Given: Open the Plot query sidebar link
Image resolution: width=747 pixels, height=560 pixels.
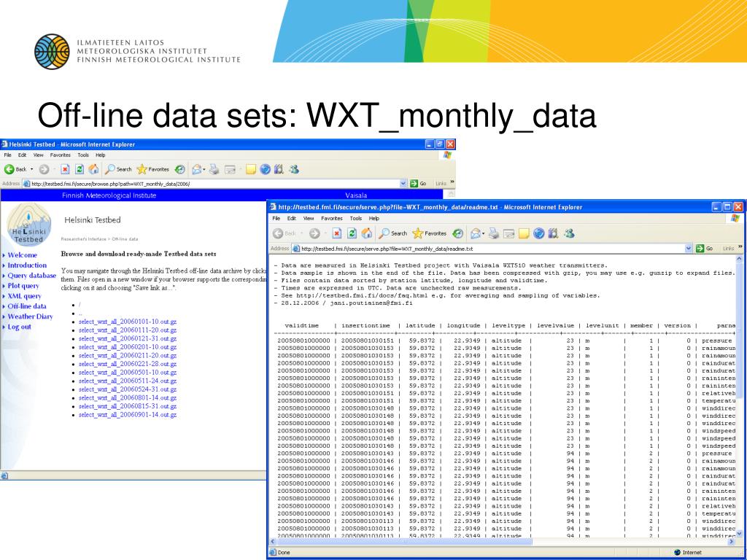Looking at the screenshot, I should (x=23, y=286).
